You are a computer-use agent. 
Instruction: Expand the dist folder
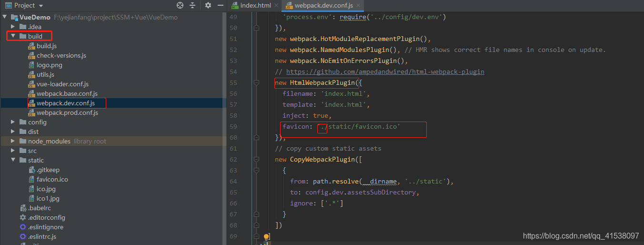point(14,132)
